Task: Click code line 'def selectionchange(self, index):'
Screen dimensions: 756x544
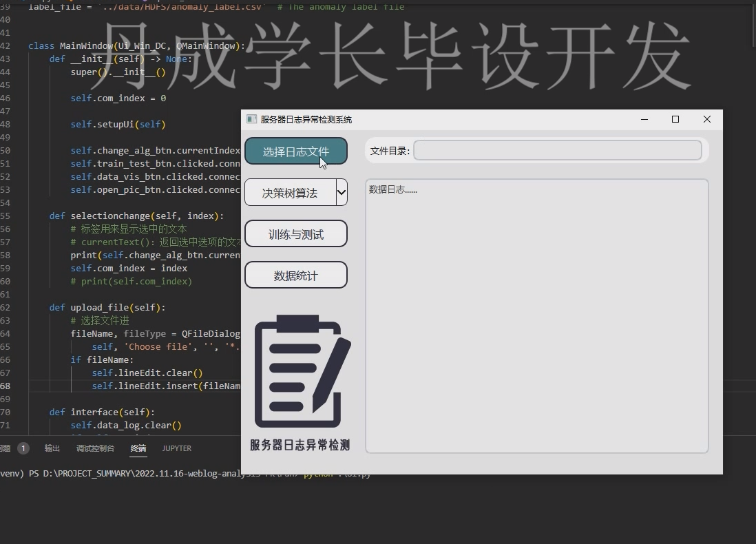Action: [x=136, y=216]
